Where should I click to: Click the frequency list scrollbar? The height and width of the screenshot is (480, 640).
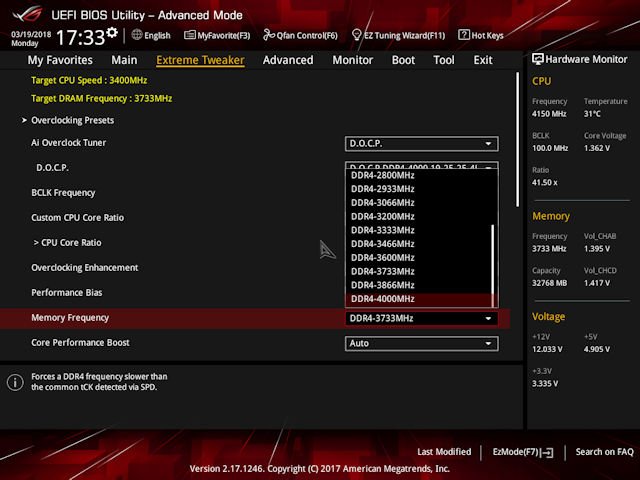click(x=493, y=265)
